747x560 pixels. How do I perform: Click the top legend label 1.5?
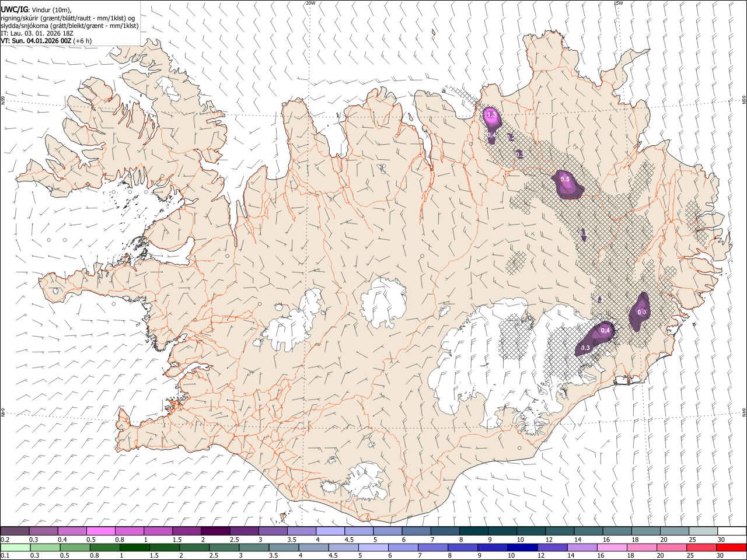176,540
